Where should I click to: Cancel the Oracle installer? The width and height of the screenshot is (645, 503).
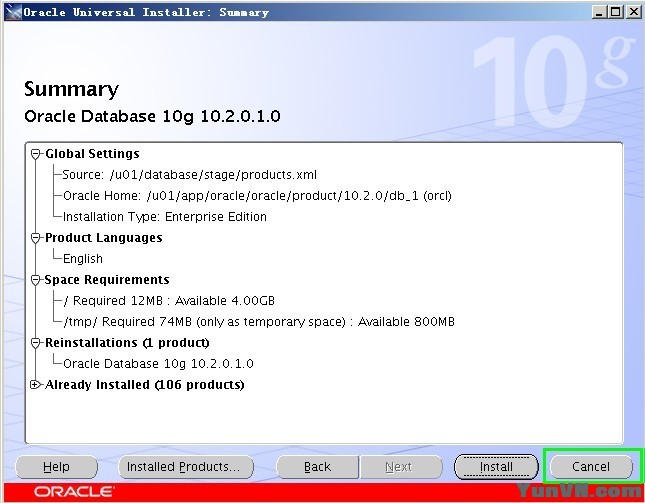[x=591, y=467]
